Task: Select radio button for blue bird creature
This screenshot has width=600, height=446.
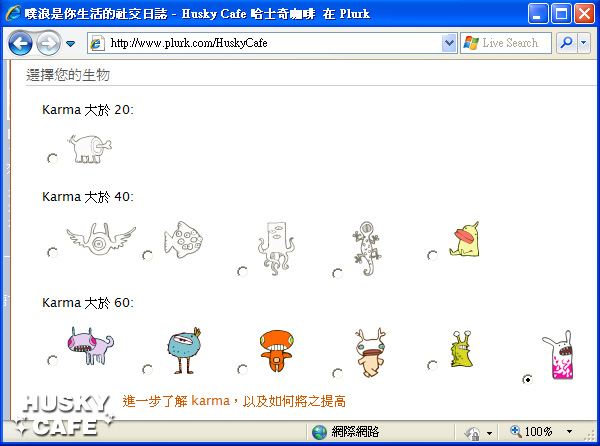Action: (147, 369)
